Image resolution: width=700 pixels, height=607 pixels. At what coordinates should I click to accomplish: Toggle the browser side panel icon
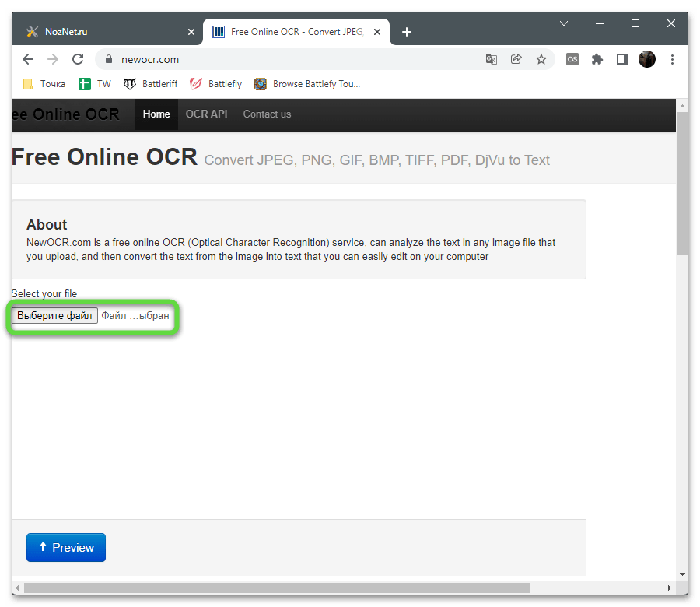[x=621, y=59]
